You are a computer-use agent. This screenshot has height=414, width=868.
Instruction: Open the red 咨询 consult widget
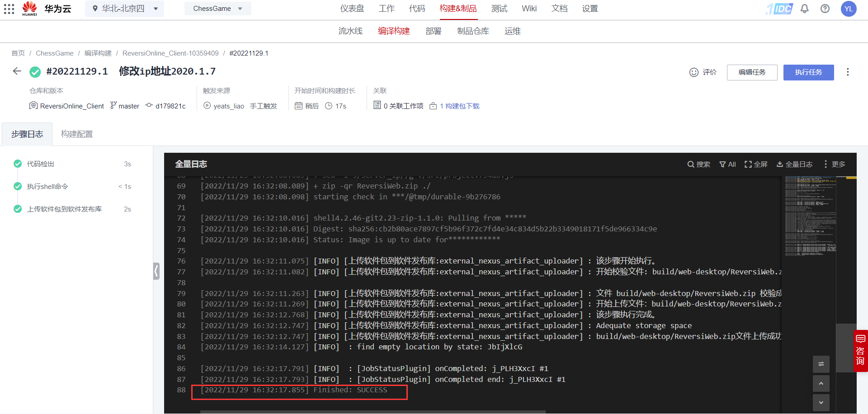click(860, 351)
